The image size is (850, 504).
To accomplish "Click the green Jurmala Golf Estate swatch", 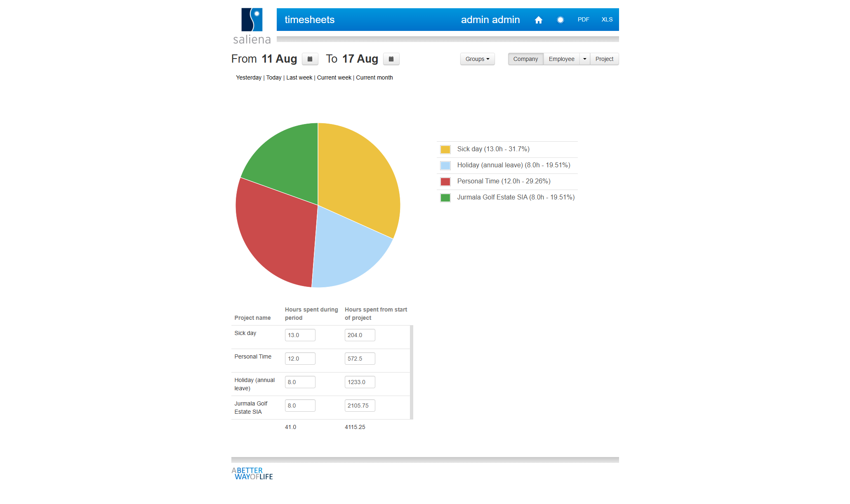I will 445,197.
